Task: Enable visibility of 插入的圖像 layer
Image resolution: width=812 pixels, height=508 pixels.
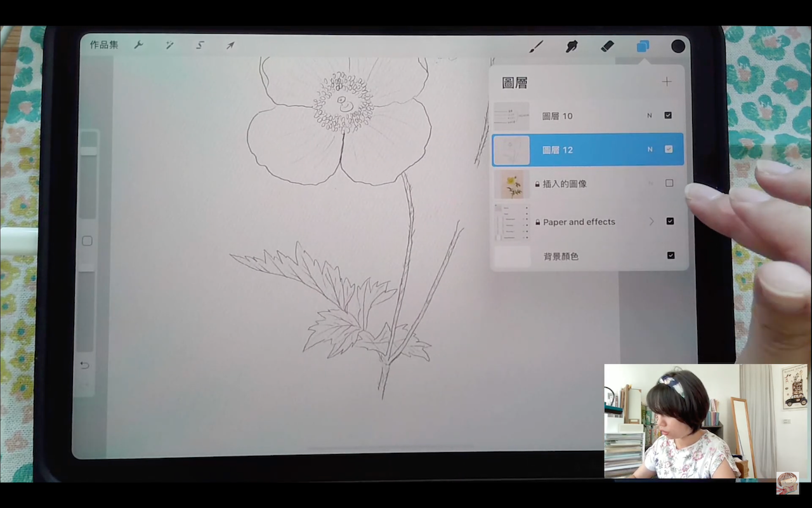Action: [669, 183]
